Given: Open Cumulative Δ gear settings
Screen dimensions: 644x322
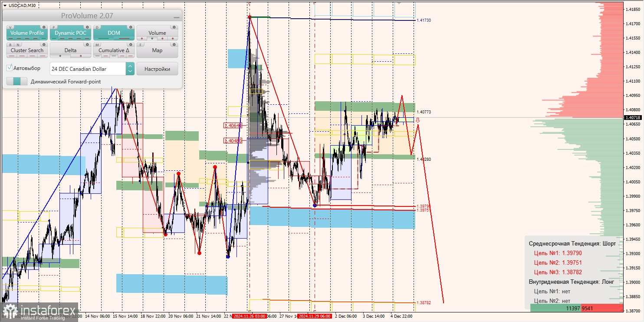Looking at the screenshot, I should (x=131, y=44).
